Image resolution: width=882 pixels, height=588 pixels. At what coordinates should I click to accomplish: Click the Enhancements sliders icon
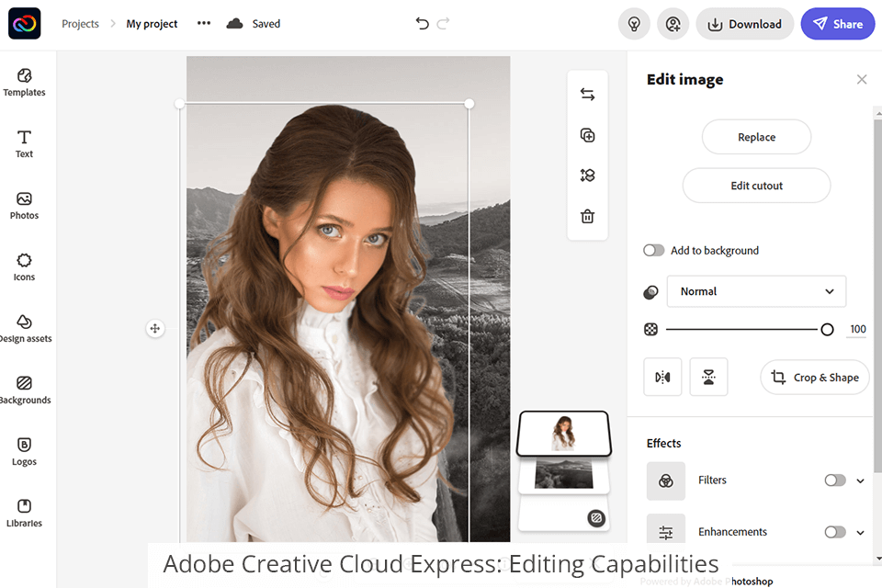point(666,530)
